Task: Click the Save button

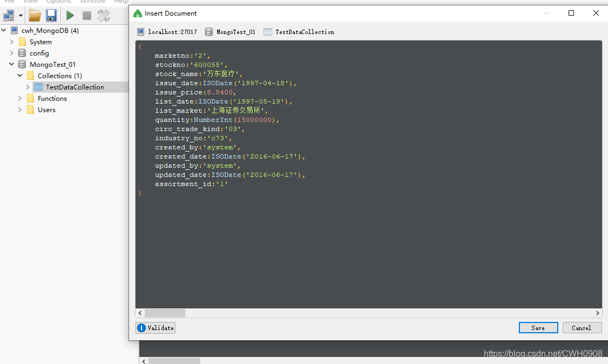Action: pos(538,328)
